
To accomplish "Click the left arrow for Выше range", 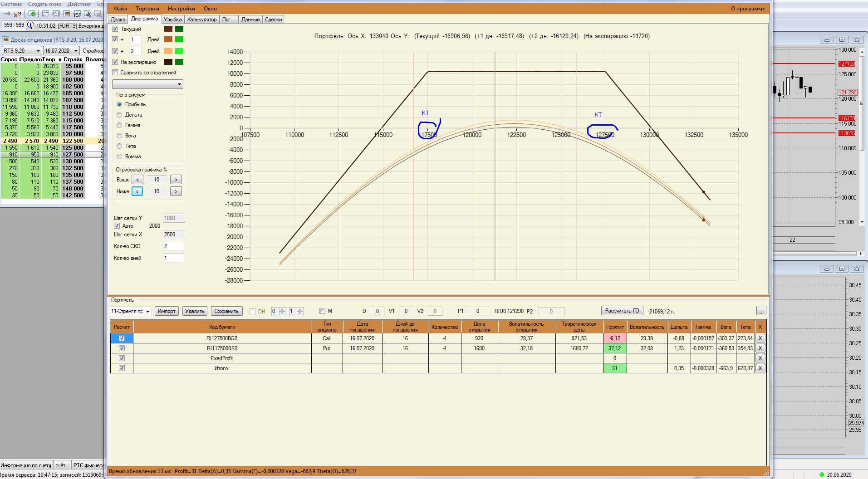I will click(x=137, y=180).
